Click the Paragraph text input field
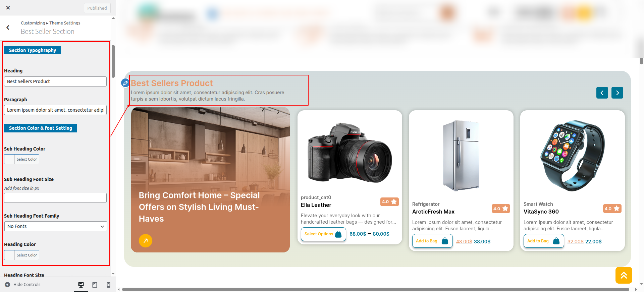 tap(55, 110)
